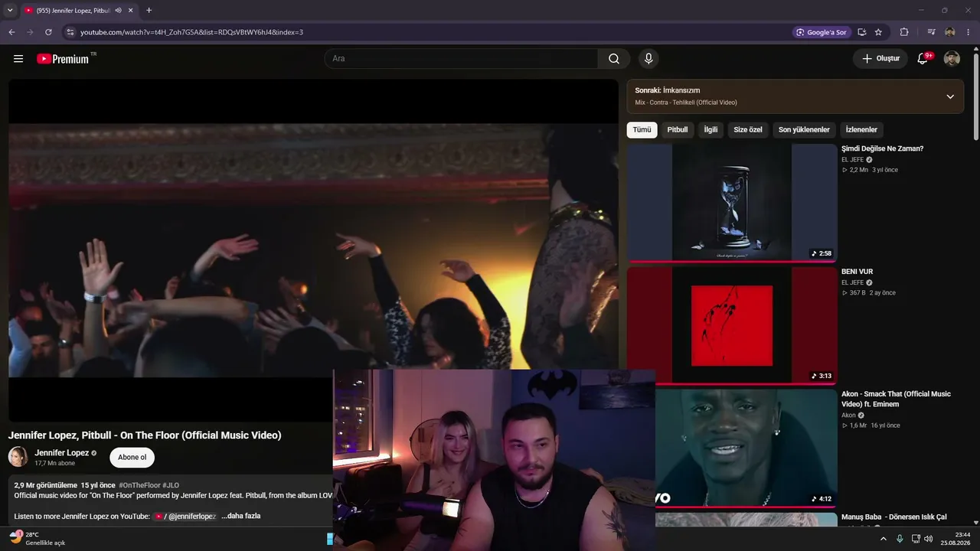This screenshot has height=551, width=980.
Task: Mute the tab using its speaker icon
Action: pyautogui.click(x=118, y=11)
